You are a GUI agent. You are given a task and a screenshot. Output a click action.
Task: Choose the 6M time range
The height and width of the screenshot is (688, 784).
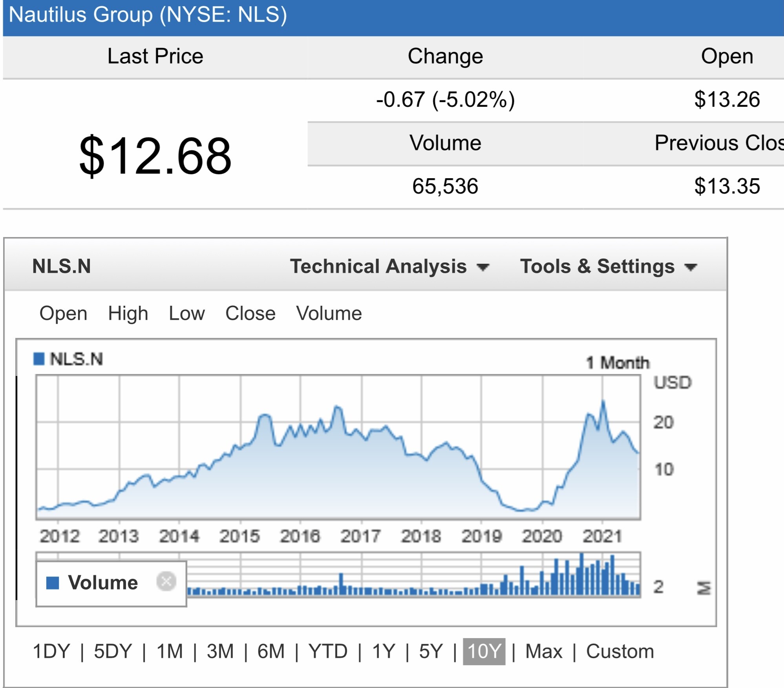tap(271, 652)
